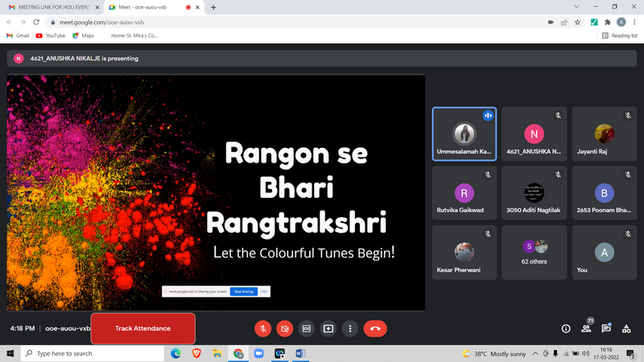Open Extensions puzzle icon
This screenshot has width=644, height=362.
pos(608,23)
